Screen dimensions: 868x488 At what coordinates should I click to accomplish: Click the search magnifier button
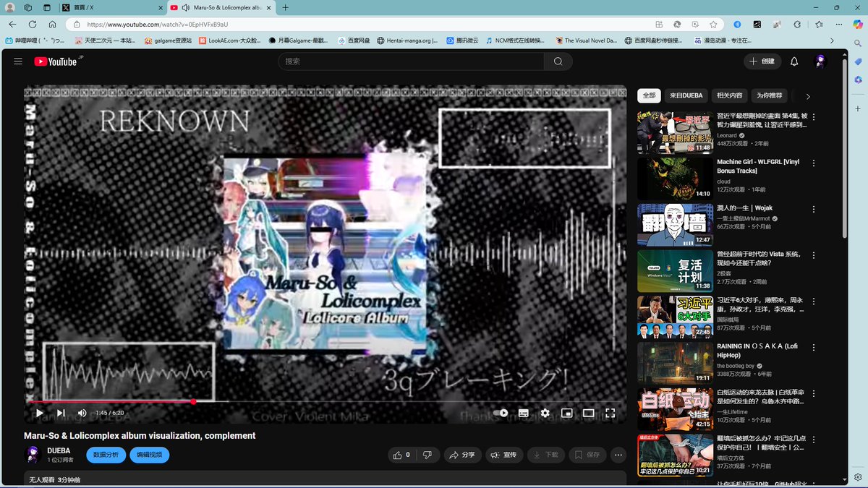coord(558,61)
